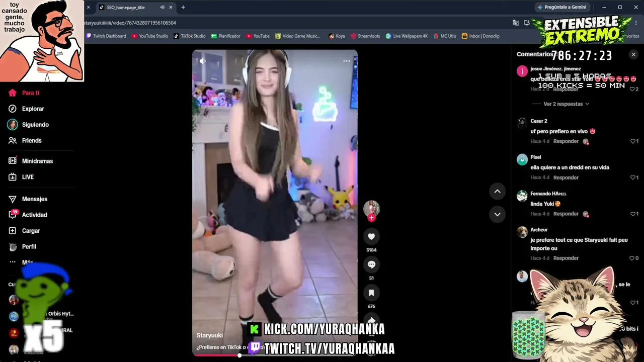The image size is (644, 362).
Task: Reply to Pixel's comment
Action: [x=566, y=177]
